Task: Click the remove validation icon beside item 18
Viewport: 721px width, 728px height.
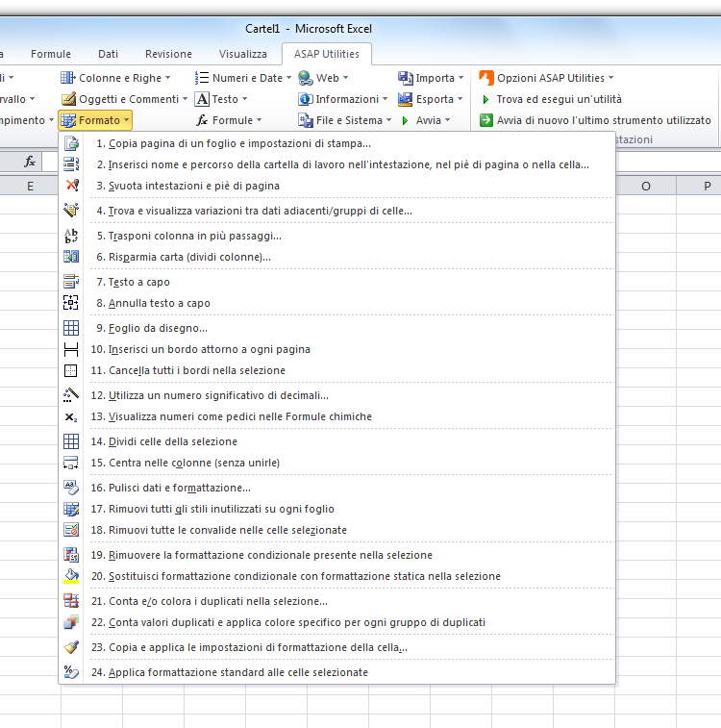Action: click(x=71, y=530)
